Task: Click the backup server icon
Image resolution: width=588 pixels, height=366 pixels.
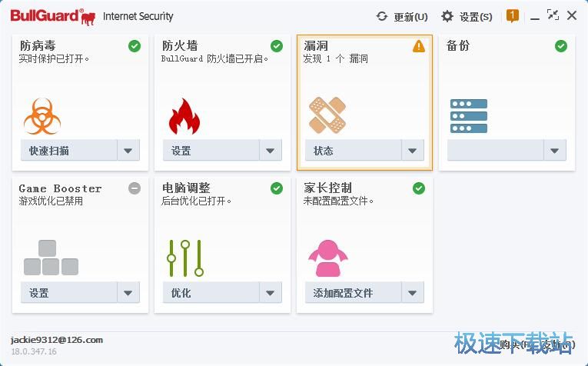Action: point(469,115)
